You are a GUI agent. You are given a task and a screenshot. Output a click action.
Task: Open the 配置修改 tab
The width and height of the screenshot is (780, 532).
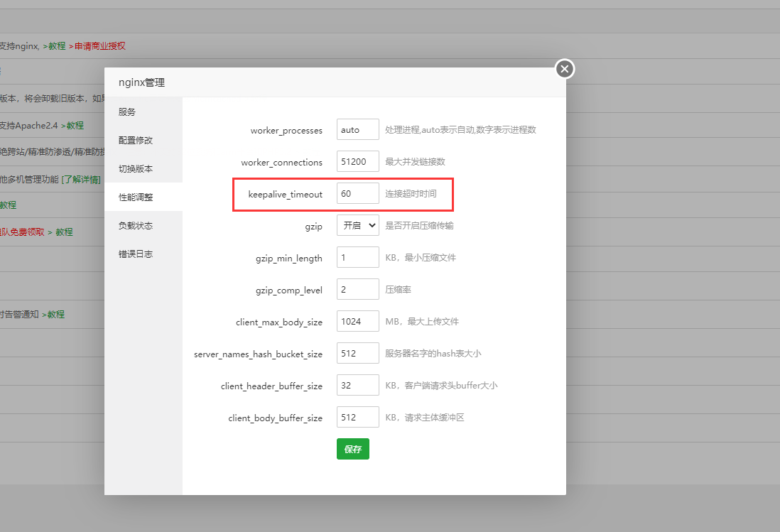tap(143, 140)
